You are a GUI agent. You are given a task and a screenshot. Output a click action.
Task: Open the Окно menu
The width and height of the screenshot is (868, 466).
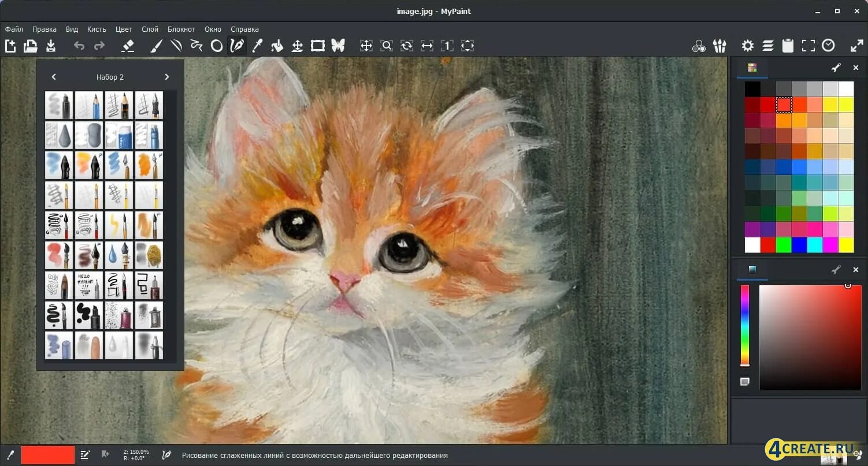213,29
